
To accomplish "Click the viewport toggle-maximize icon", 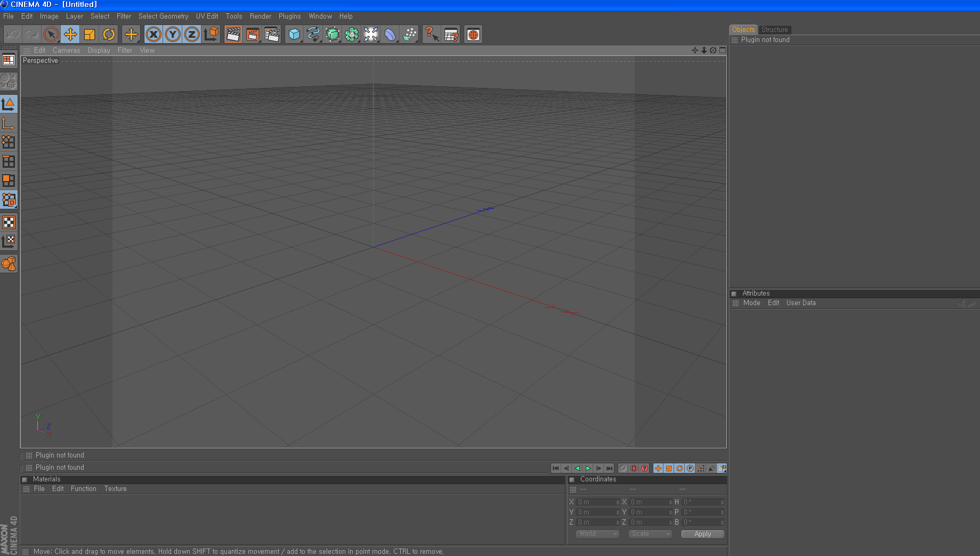I will tap(723, 50).
